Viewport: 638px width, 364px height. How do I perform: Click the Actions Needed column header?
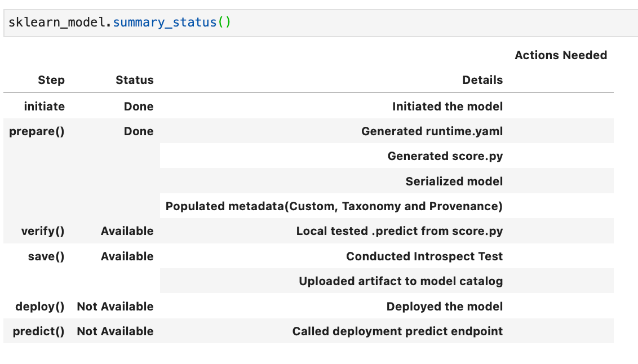(561, 55)
